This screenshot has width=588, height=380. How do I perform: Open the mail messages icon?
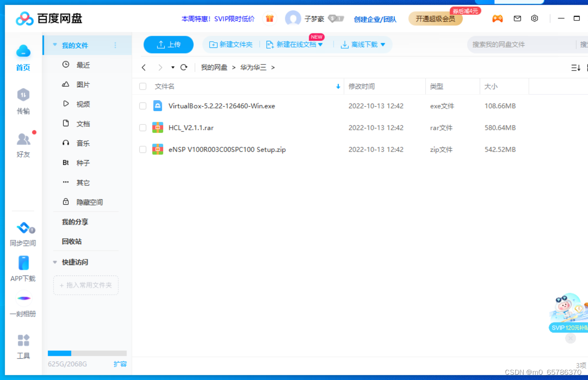click(x=517, y=19)
